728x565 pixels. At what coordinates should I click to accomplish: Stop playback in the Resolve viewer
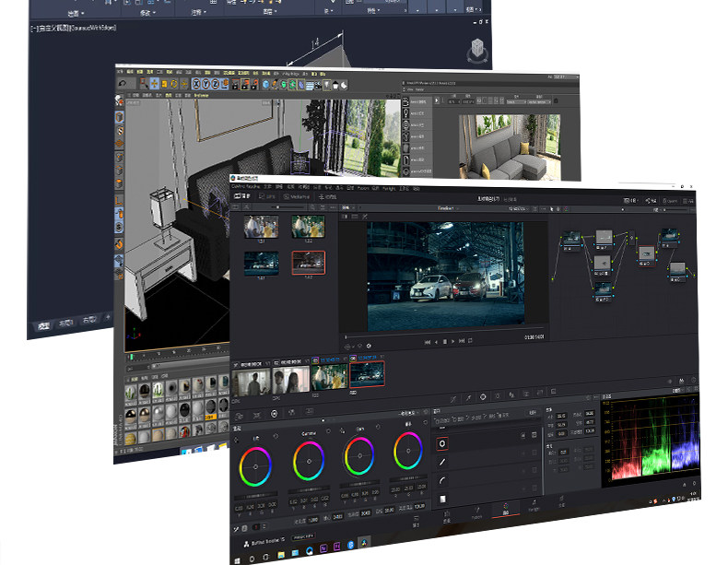[445, 341]
